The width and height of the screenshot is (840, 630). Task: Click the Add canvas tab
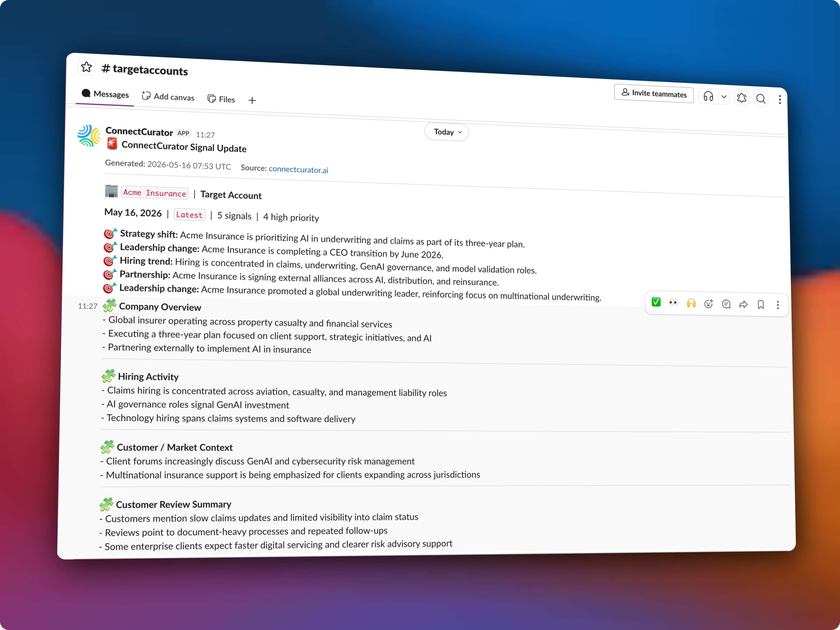click(x=168, y=96)
